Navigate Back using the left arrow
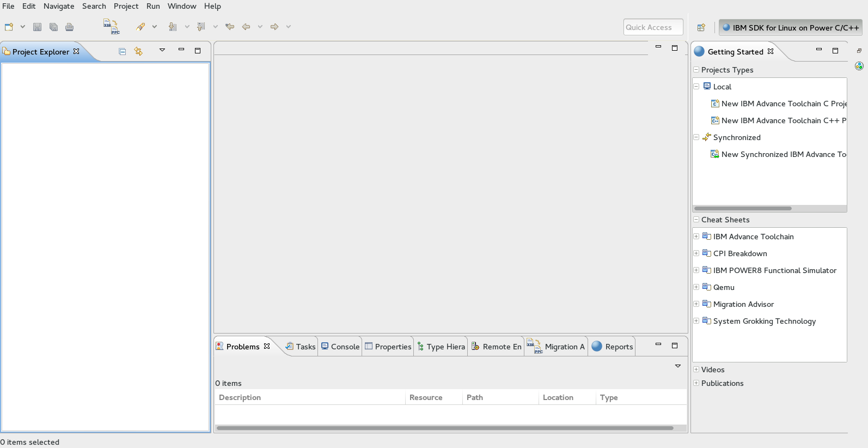The image size is (868, 448). (246, 27)
